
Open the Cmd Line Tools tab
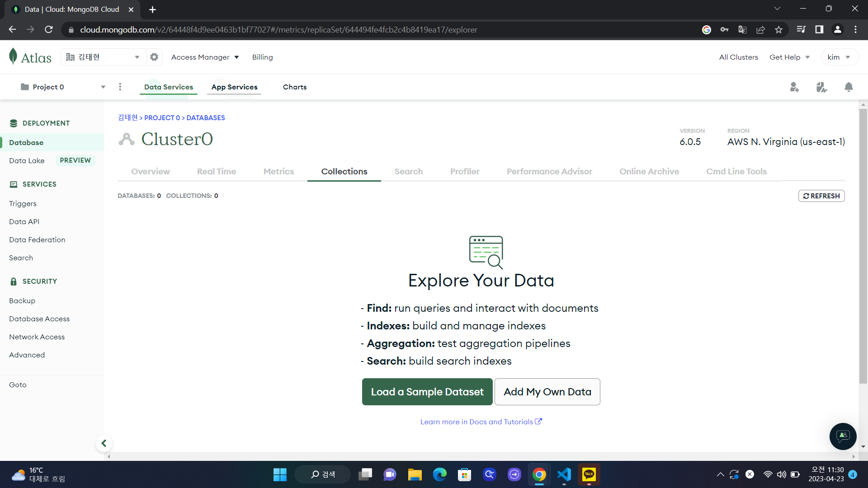(x=736, y=171)
